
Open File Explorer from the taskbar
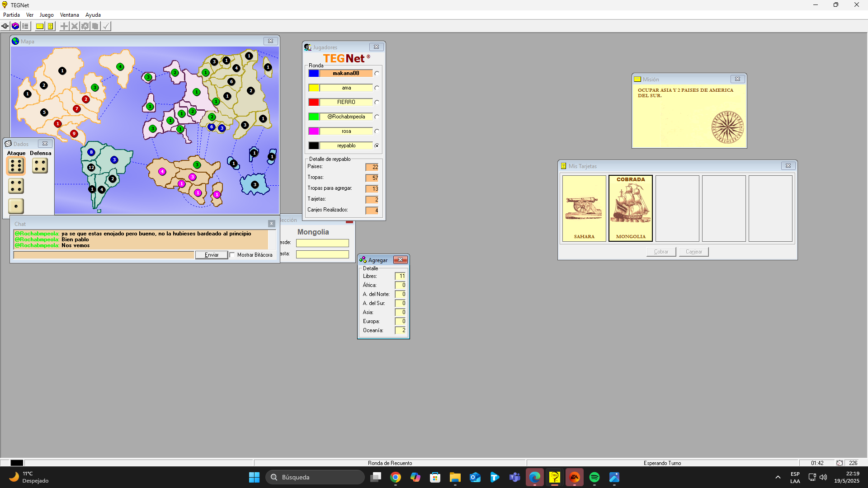tap(455, 477)
